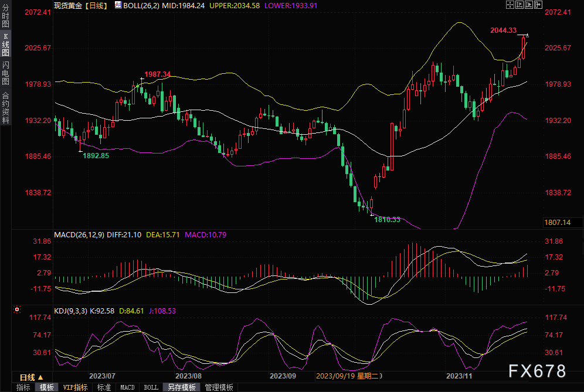Select the MACD template button
This screenshot has width=584, height=392.
coord(127,387)
